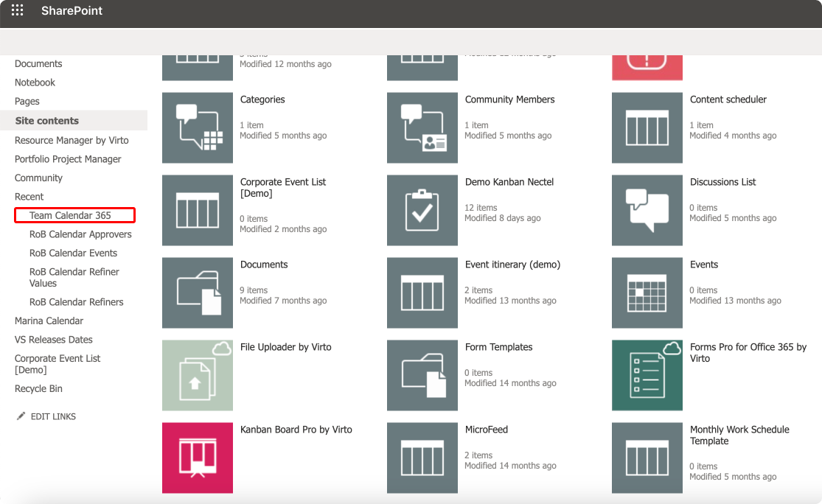
Task: Click the Recent heading in navigation
Action: [29, 197]
